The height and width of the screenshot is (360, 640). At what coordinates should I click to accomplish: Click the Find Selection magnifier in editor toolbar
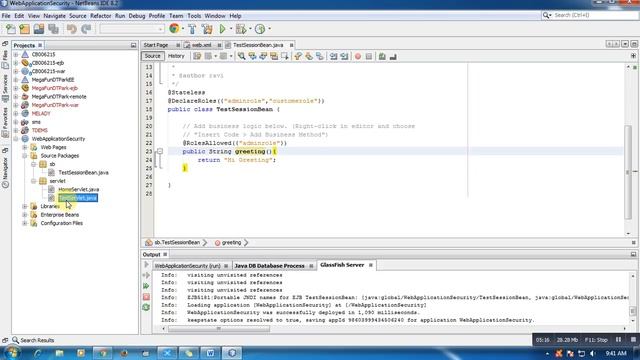click(242, 56)
